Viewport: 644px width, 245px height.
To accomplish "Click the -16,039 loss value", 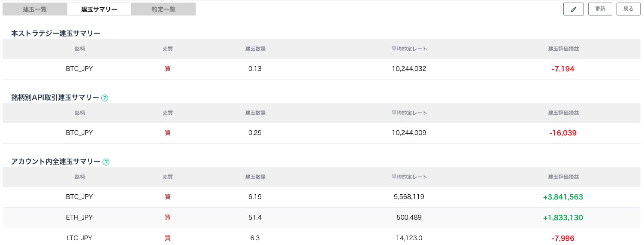I will [x=563, y=133].
